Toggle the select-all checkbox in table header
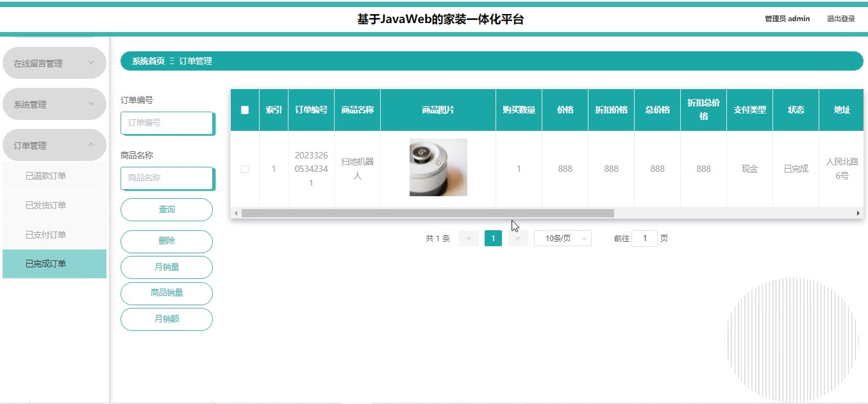This screenshot has width=868, height=404. tap(244, 109)
